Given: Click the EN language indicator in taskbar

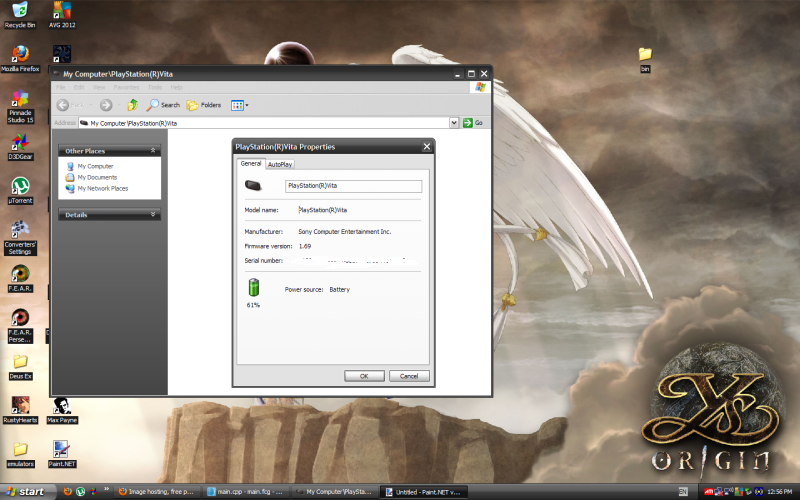Looking at the screenshot, I should click(683, 492).
